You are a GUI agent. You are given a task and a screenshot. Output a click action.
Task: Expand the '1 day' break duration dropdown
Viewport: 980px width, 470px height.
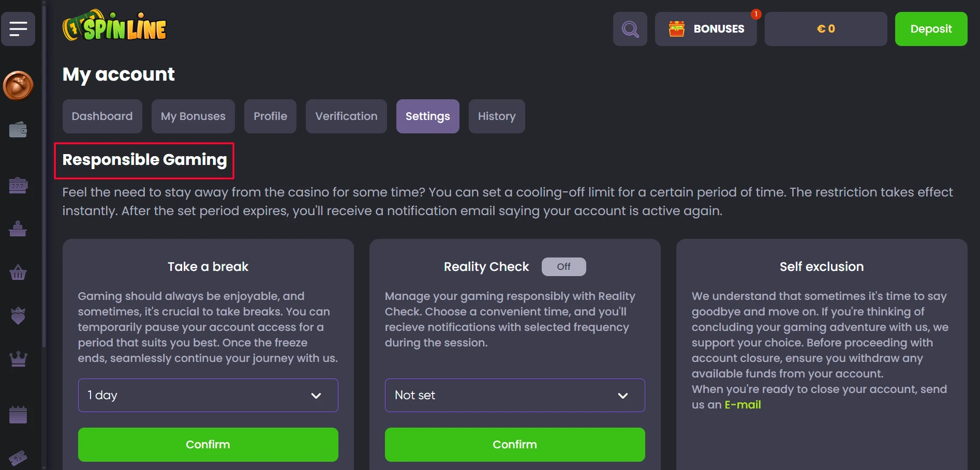[x=208, y=396]
